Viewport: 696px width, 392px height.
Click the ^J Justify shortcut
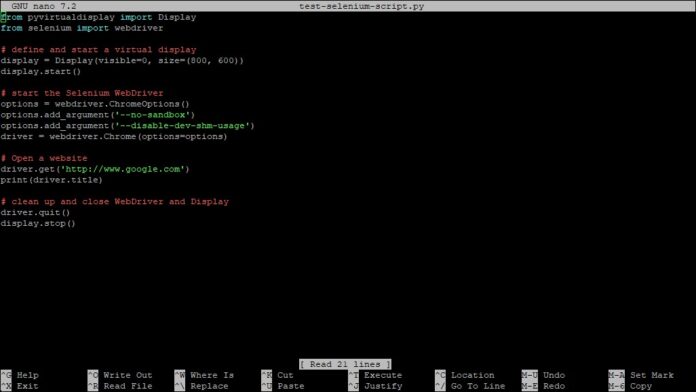375,386
